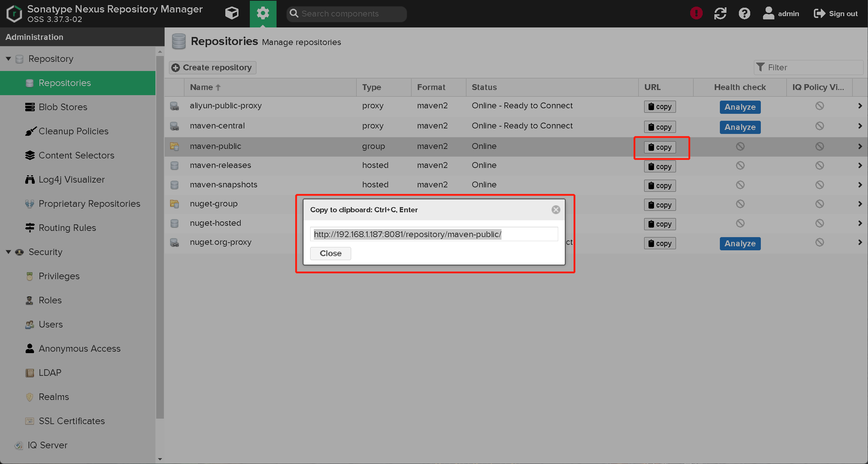Collapse the Repository tree section
The width and height of the screenshot is (868, 464).
pos(8,59)
